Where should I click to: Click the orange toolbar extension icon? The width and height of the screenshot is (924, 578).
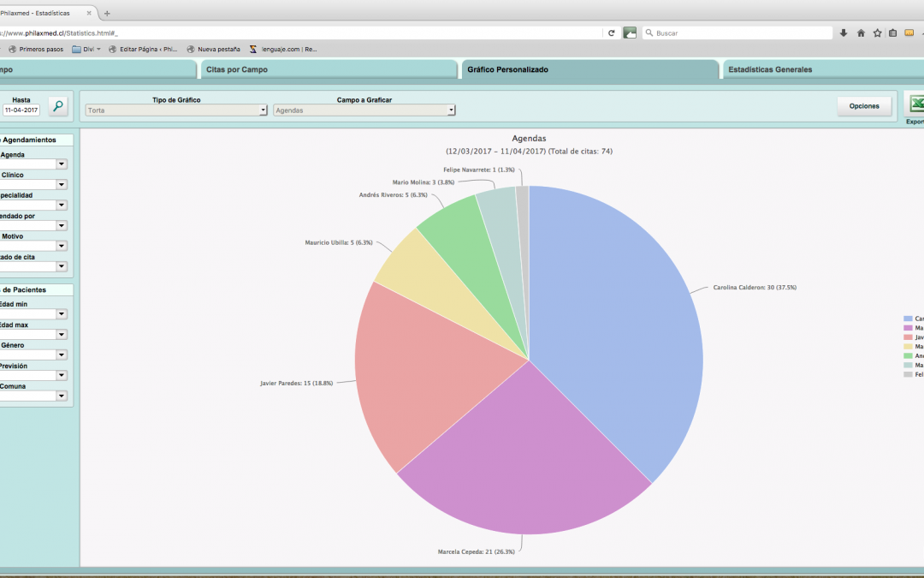(x=909, y=33)
